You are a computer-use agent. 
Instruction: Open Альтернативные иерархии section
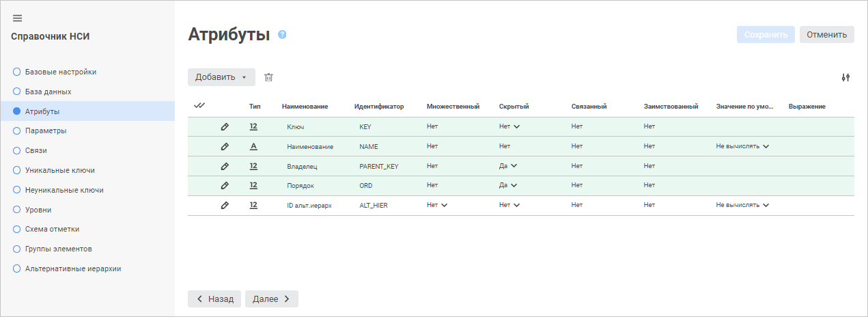[x=73, y=268]
